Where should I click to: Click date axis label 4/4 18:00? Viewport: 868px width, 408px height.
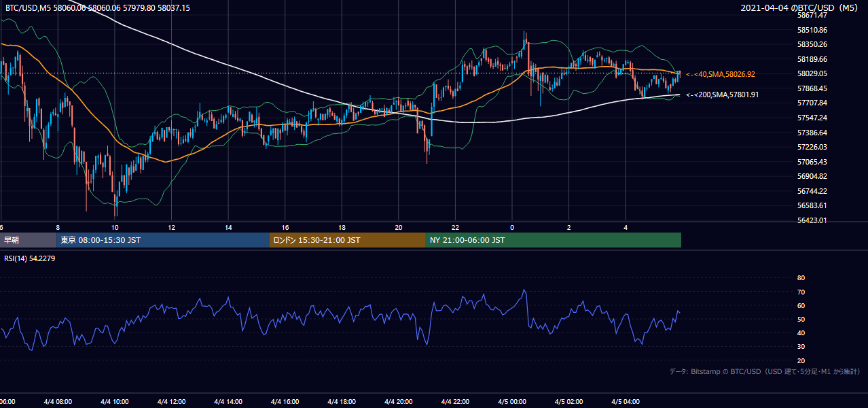coord(342,402)
